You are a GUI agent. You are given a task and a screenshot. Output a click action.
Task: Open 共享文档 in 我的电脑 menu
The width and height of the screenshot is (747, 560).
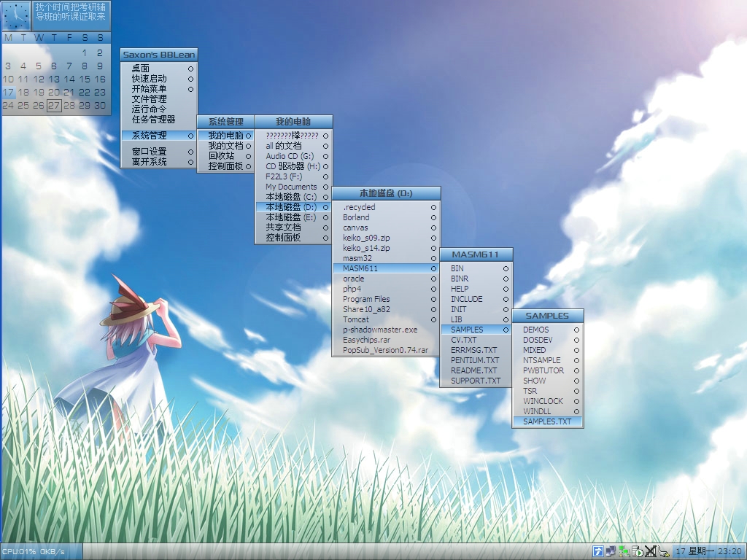pos(293,227)
